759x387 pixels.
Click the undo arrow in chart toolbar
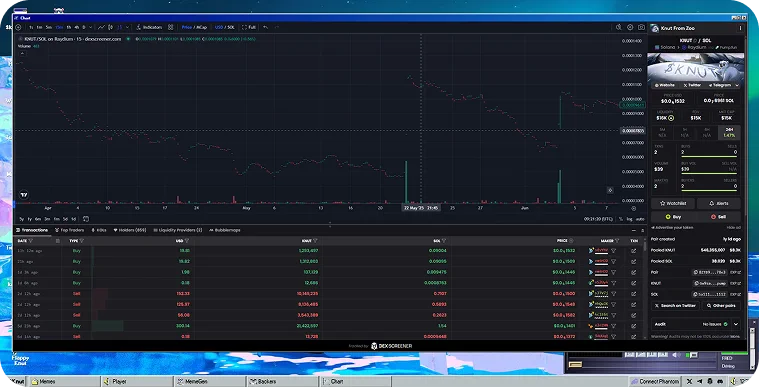pyautogui.click(x=266, y=28)
